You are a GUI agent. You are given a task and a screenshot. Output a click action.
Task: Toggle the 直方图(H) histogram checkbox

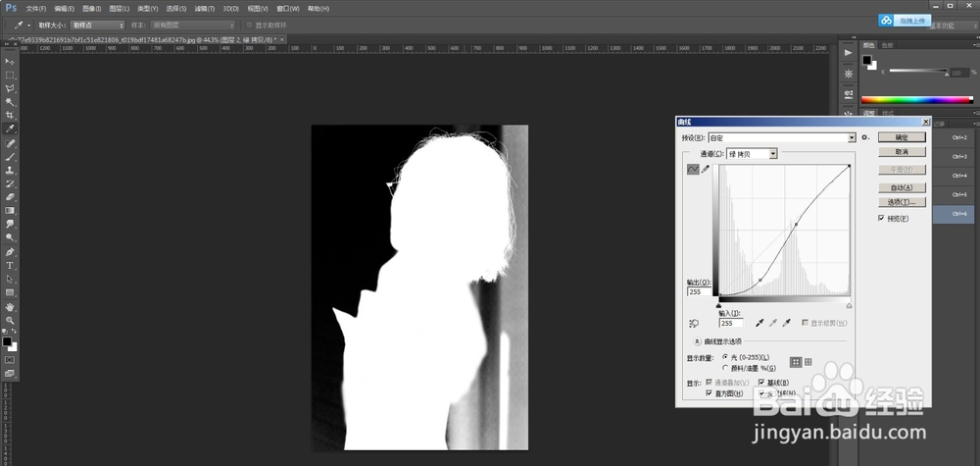[x=710, y=392]
